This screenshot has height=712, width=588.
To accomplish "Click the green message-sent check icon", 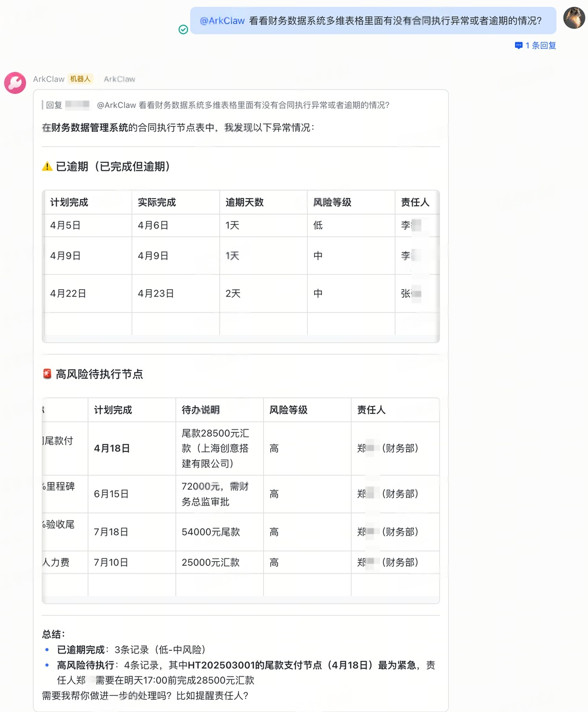I will [183, 29].
